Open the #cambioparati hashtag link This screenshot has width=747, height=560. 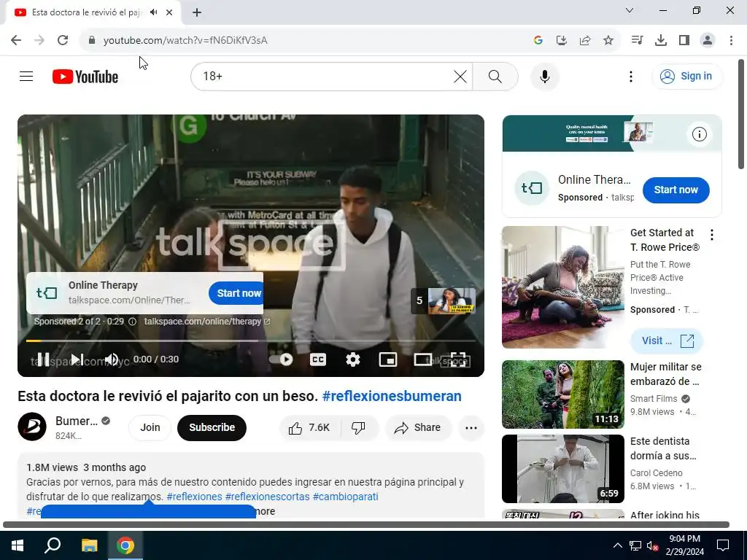click(x=345, y=497)
